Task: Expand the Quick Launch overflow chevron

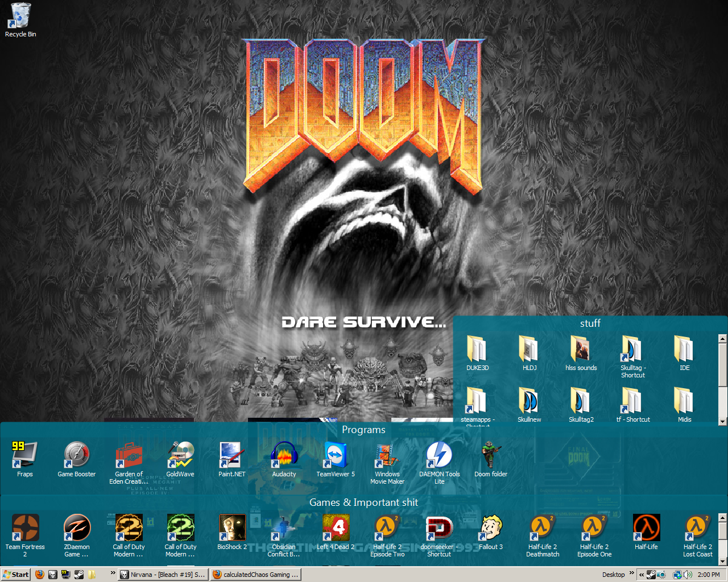Action: 113,573
